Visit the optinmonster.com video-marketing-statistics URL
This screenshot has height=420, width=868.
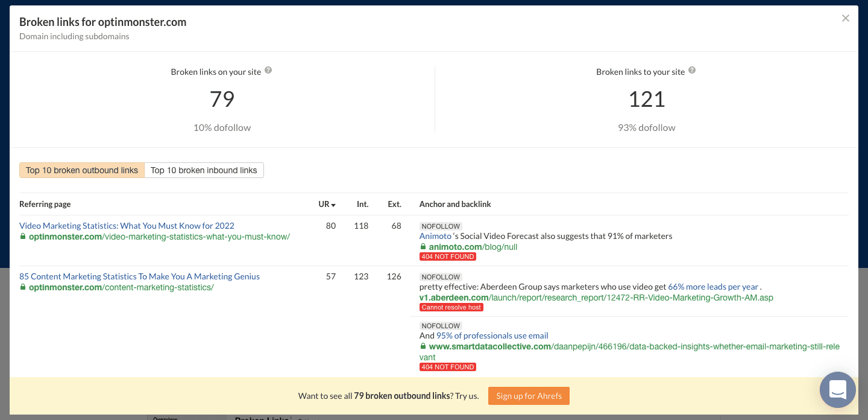[159, 237]
